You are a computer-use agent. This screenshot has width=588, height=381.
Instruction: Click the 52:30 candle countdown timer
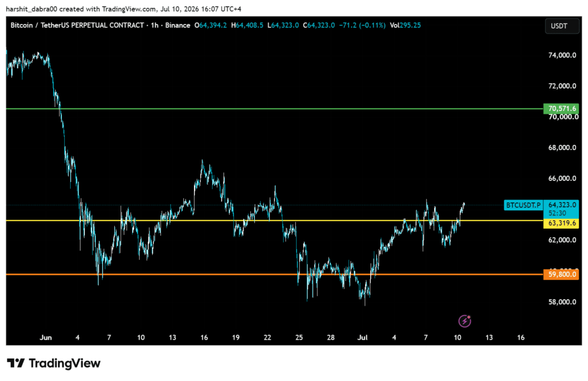point(557,213)
